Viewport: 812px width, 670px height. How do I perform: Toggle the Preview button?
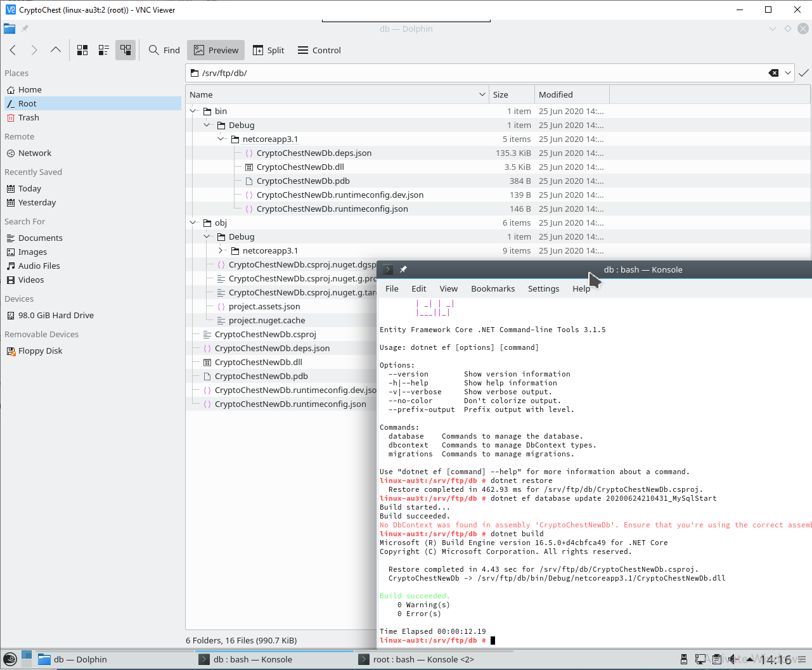[x=216, y=50]
